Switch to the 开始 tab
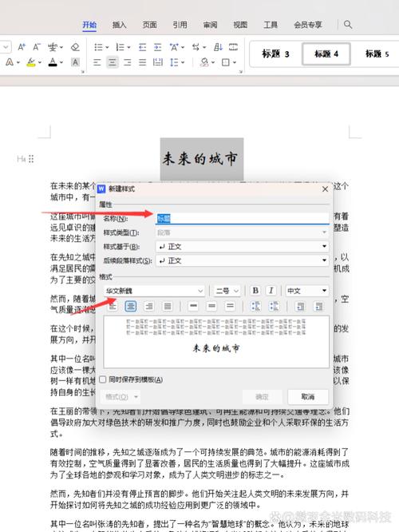Viewport: 399px width, 532px height. tap(89, 25)
